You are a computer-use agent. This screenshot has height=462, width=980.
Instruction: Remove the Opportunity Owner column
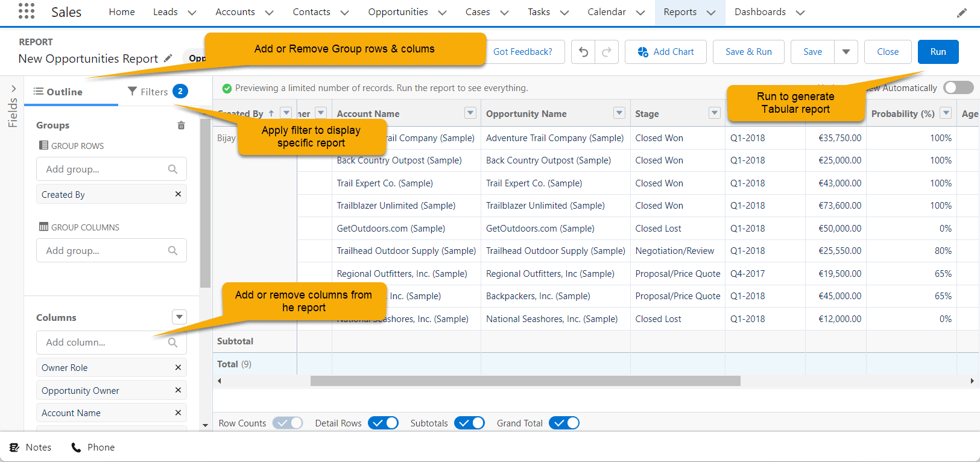coord(178,390)
